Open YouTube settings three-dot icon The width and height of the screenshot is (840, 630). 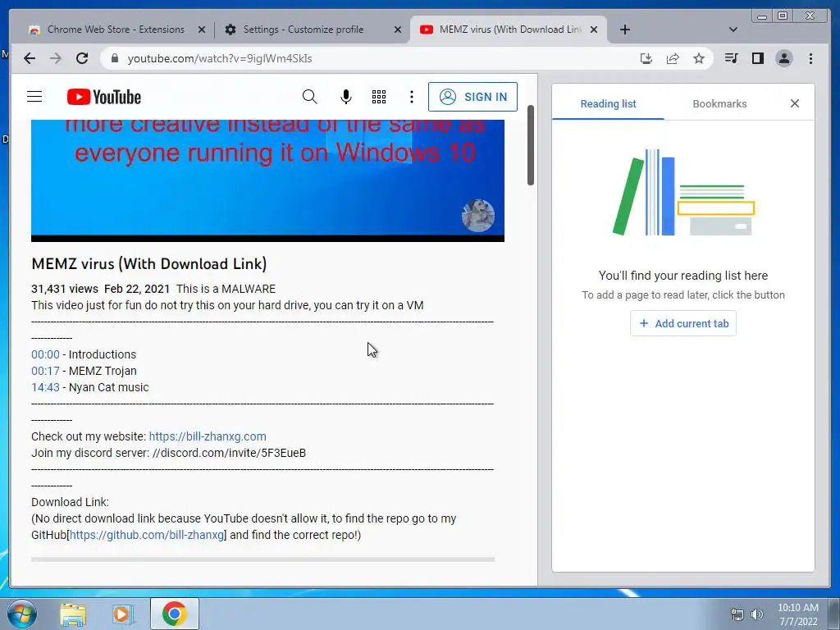412,97
